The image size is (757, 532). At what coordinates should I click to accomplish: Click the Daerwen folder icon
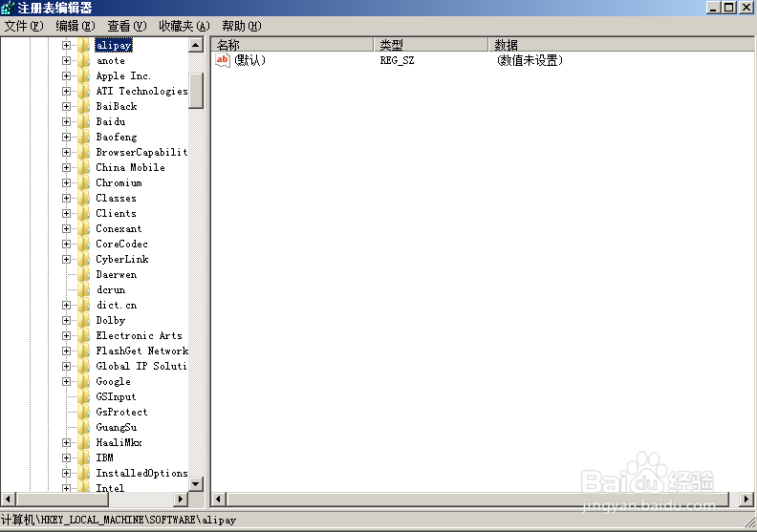(84, 274)
